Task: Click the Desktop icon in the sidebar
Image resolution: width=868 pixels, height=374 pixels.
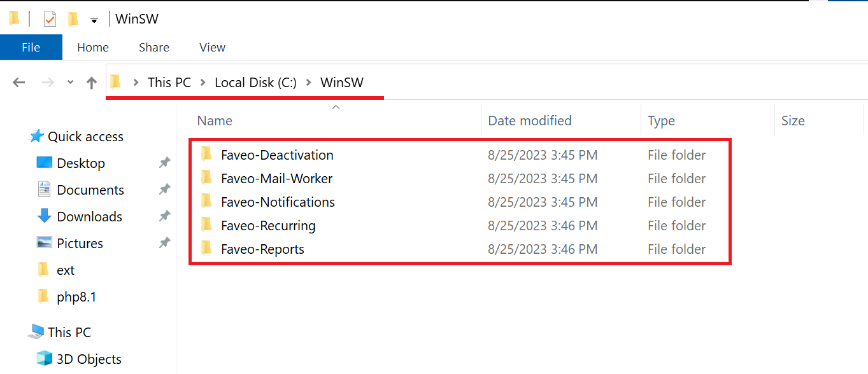Action: pos(45,163)
